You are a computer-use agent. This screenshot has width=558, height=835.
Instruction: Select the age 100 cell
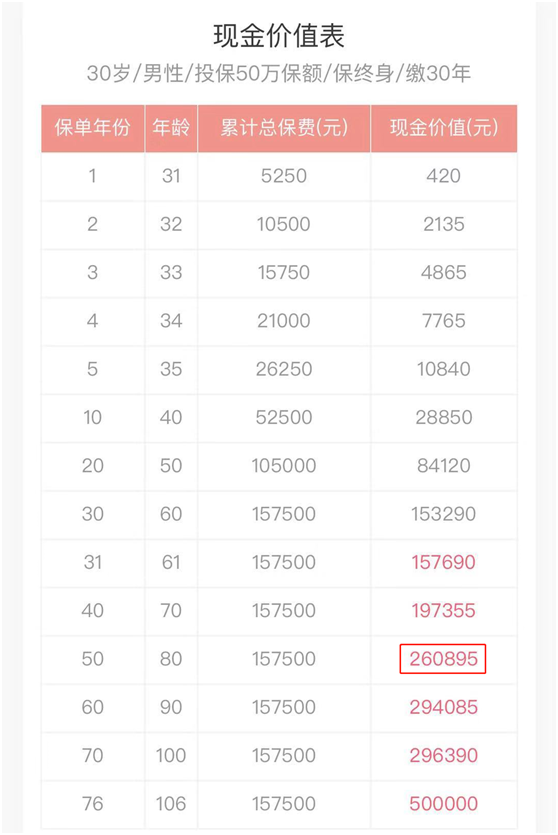click(171, 755)
